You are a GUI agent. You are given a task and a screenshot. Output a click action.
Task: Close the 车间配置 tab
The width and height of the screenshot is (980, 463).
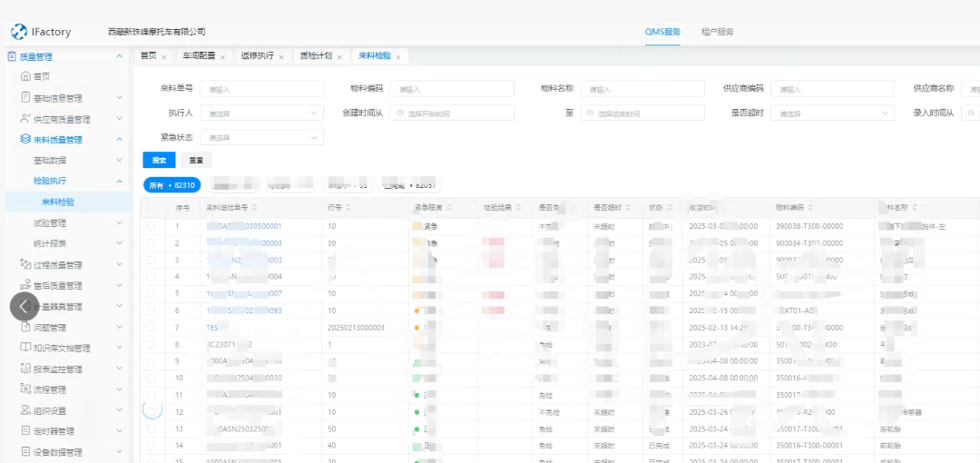tap(224, 57)
